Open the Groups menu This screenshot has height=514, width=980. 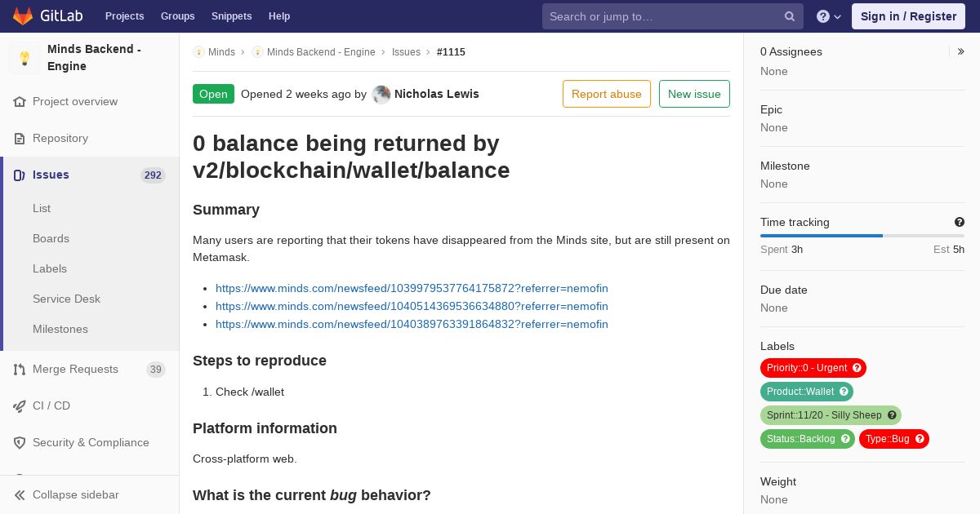[178, 16]
